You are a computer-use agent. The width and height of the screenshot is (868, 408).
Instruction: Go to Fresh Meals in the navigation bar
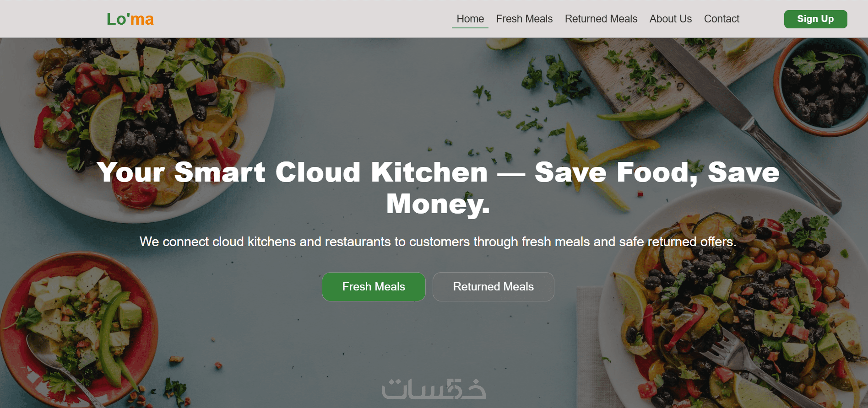524,19
